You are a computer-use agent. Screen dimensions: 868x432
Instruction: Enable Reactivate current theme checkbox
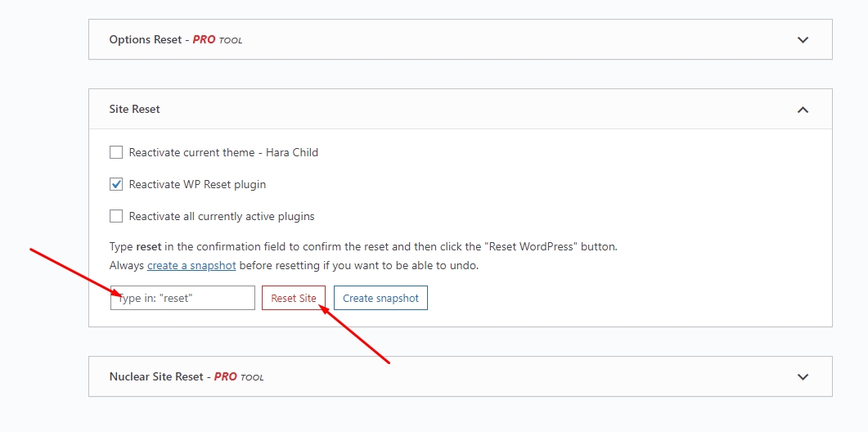tap(116, 152)
